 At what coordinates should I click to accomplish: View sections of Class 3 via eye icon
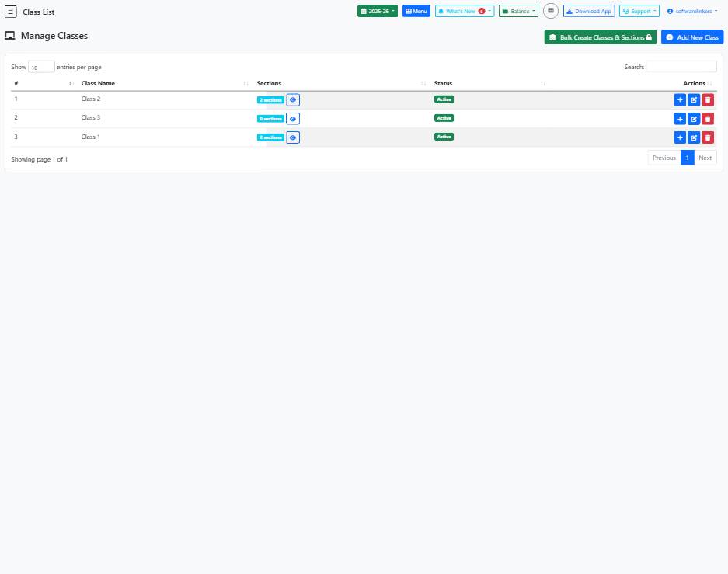(293, 119)
